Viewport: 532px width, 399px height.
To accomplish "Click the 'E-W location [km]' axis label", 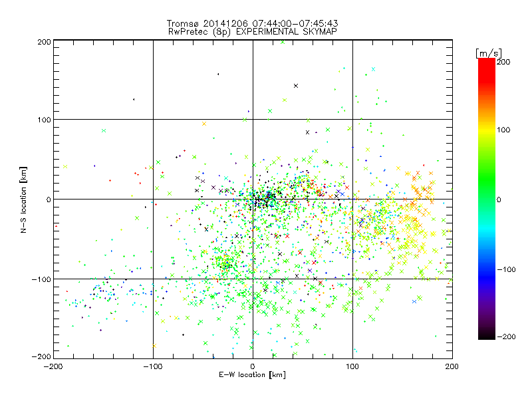I will click(252, 374).
